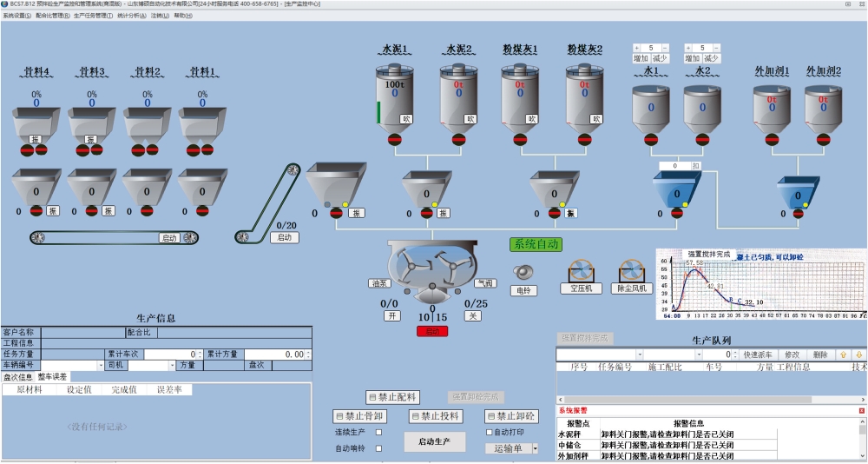Check the 自动打印 option
868x464 pixels.
[489, 432]
